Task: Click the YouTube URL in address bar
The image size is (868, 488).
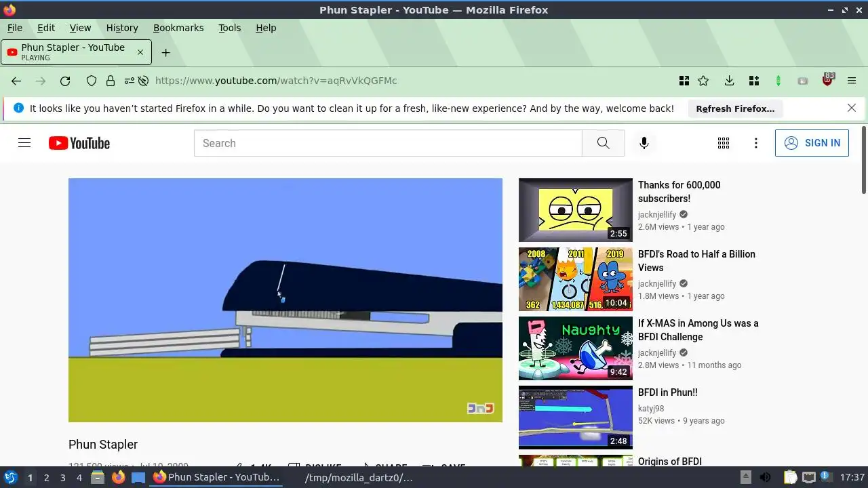Action: tap(276, 81)
